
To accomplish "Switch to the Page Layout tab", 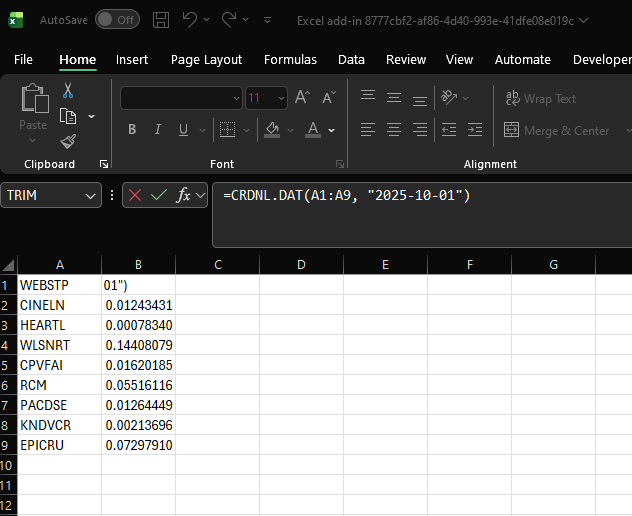I will (206, 60).
